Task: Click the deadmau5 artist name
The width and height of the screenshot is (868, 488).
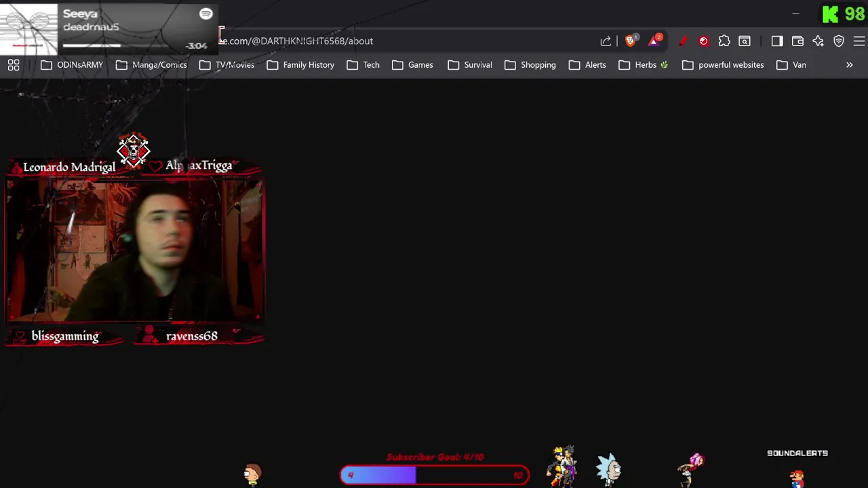Action: click(x=91, y=27)
